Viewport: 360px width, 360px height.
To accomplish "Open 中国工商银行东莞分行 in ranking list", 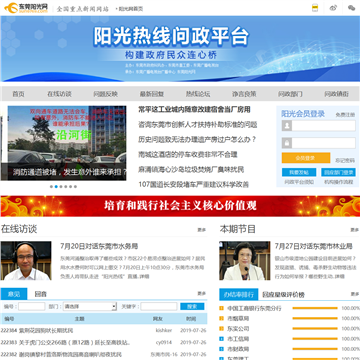I will pyautogui.click(x=254, y=308).
